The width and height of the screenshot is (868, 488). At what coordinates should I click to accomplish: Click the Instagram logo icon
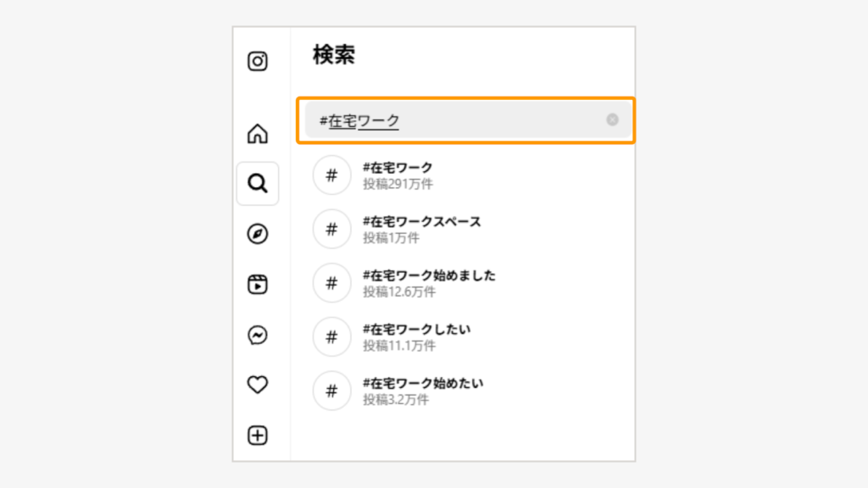click(258, 61)
